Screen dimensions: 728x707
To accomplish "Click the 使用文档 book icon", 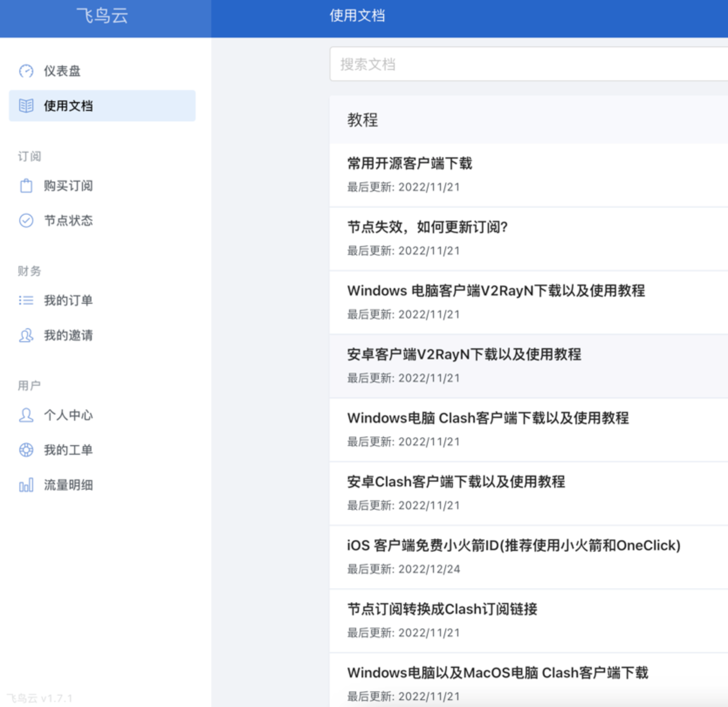I will [x=26, y=106].
